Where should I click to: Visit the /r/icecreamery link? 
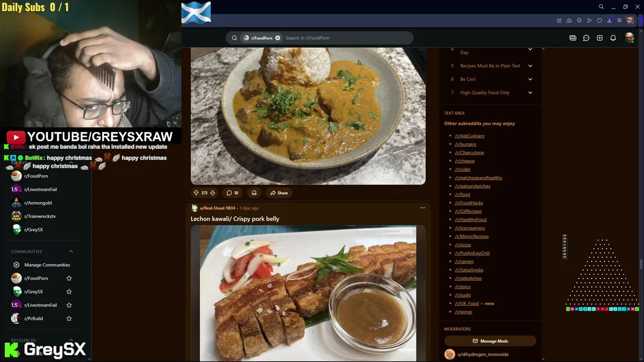coord(470,228)
